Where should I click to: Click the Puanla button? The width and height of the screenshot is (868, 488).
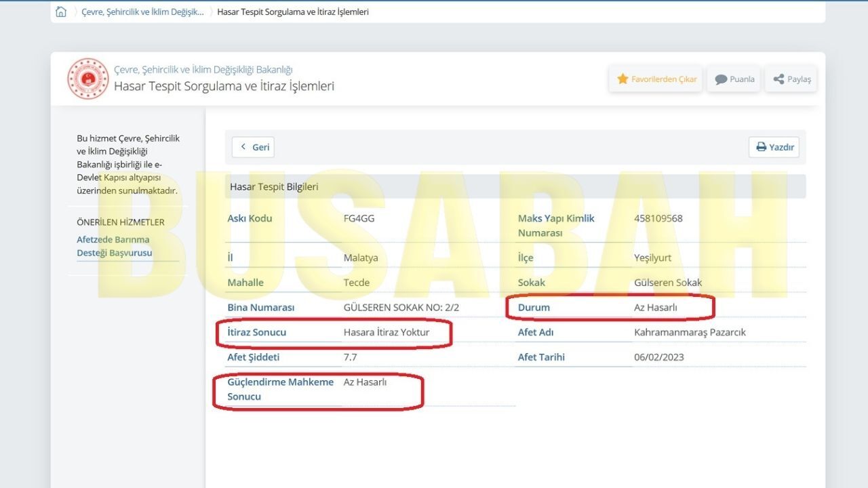coord(734,79)
